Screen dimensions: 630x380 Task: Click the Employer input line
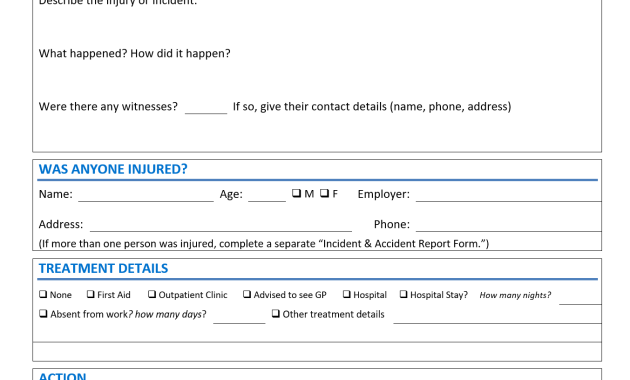(509, 196)
